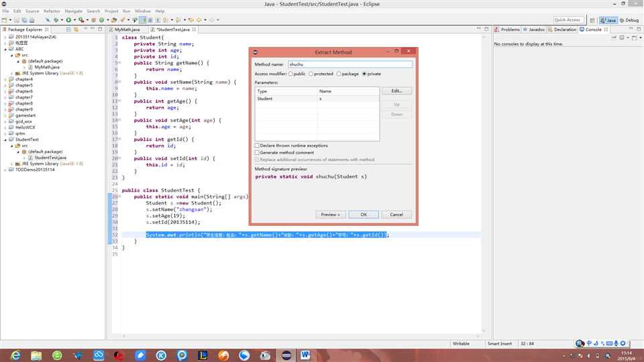This screenshot has width=644, height=362.
Task: Click Internet Explorer icon in taskbar
Action: coord(15,355)
